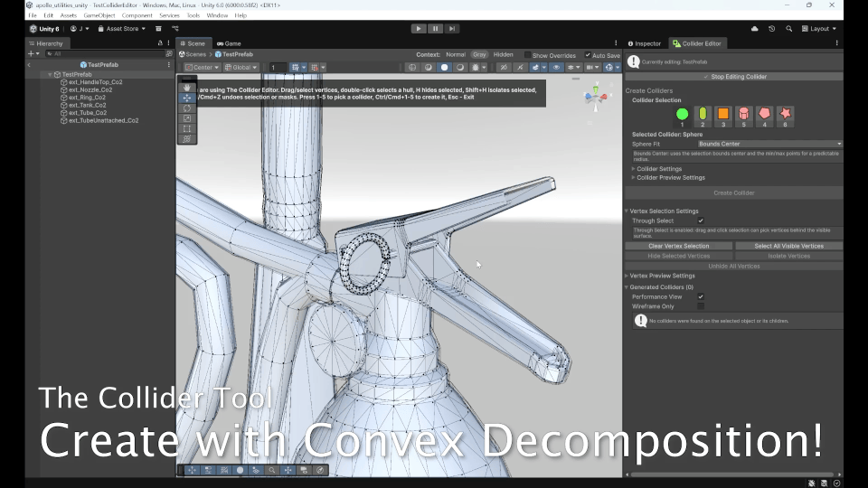
Task: Open the Global orientation dropdown
Action: (241, 68)
